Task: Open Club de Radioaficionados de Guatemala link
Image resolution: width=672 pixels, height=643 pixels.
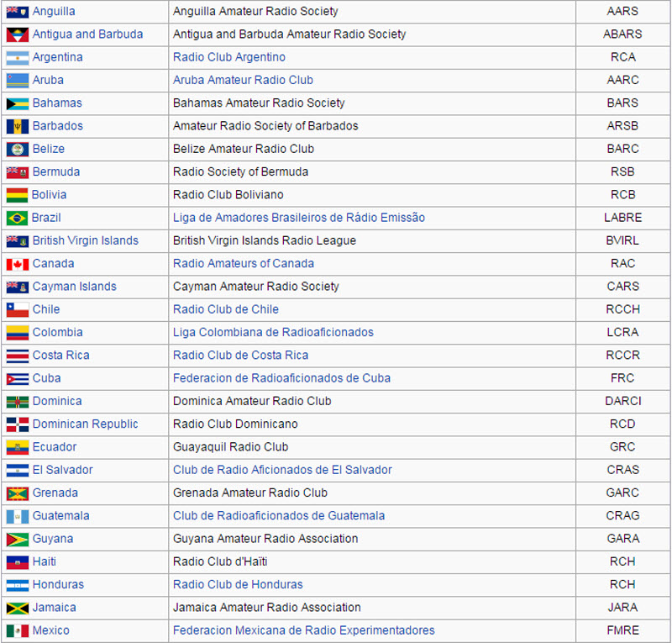Action: pyautogui.click(x=279, y=515)
